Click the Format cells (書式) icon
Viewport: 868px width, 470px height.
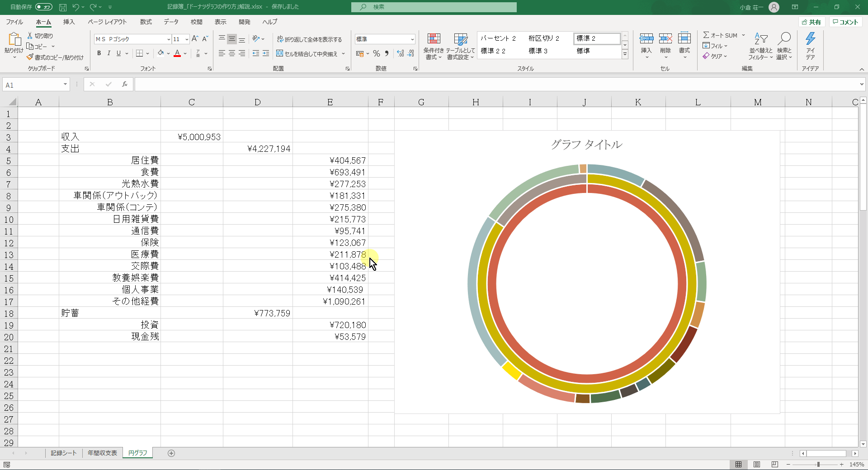click(x=684, y=38)
